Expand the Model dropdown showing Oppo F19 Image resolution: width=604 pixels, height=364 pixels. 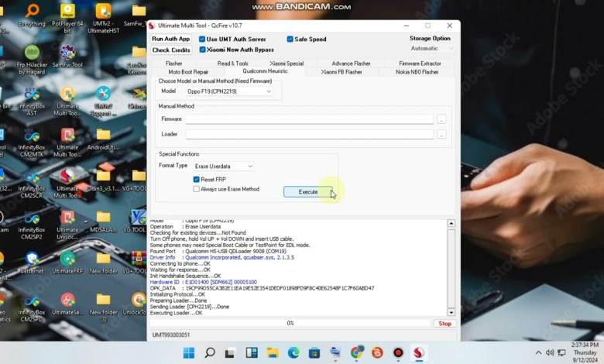click(229, 91)
